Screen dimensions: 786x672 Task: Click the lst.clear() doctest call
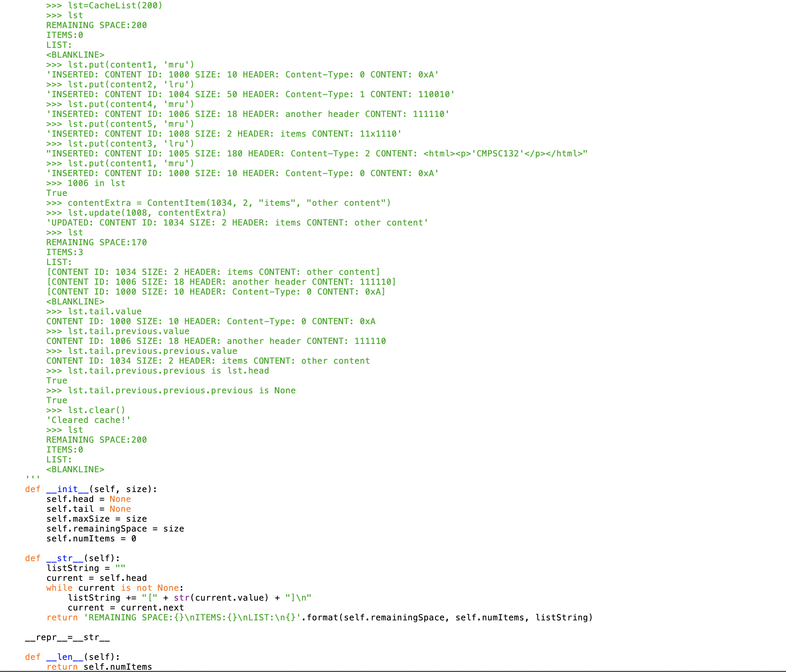96,410
